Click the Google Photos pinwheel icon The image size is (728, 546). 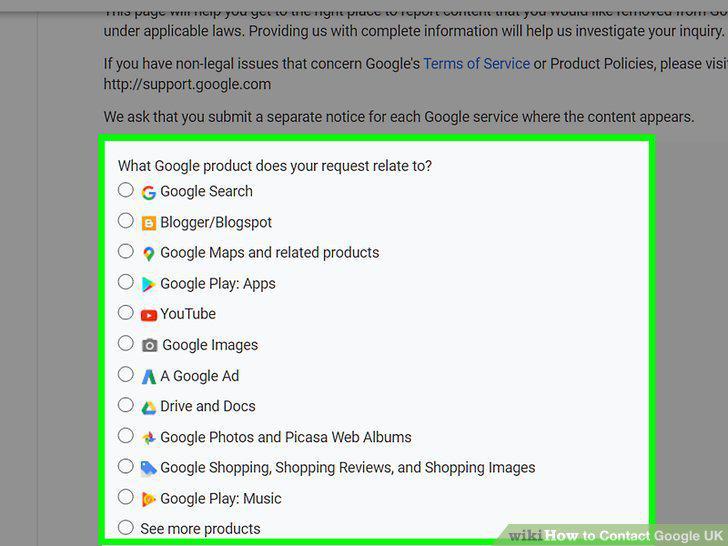click(x=149, y=438)
